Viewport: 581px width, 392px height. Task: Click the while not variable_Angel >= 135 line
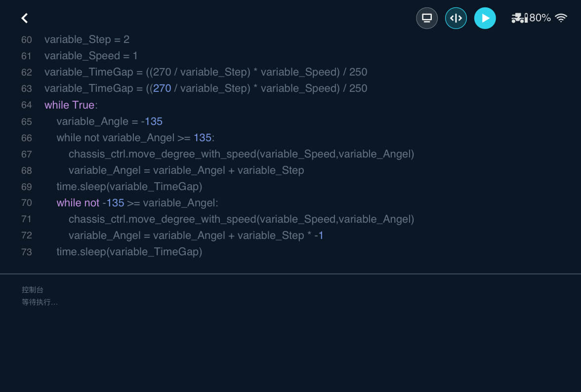coord(135,138)
